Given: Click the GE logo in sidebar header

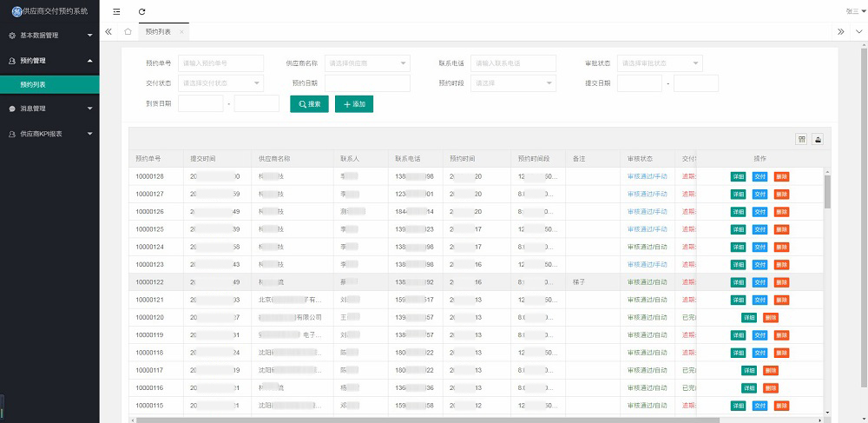Looking at the screenshot, I should point(16,10).
